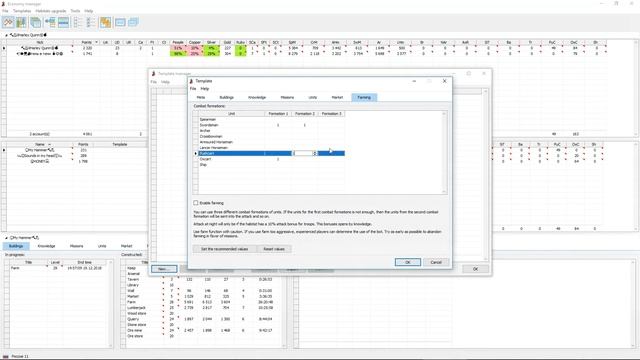Select bottom panel Buildings tab
640x360 pixels.
tap(16, 246)
